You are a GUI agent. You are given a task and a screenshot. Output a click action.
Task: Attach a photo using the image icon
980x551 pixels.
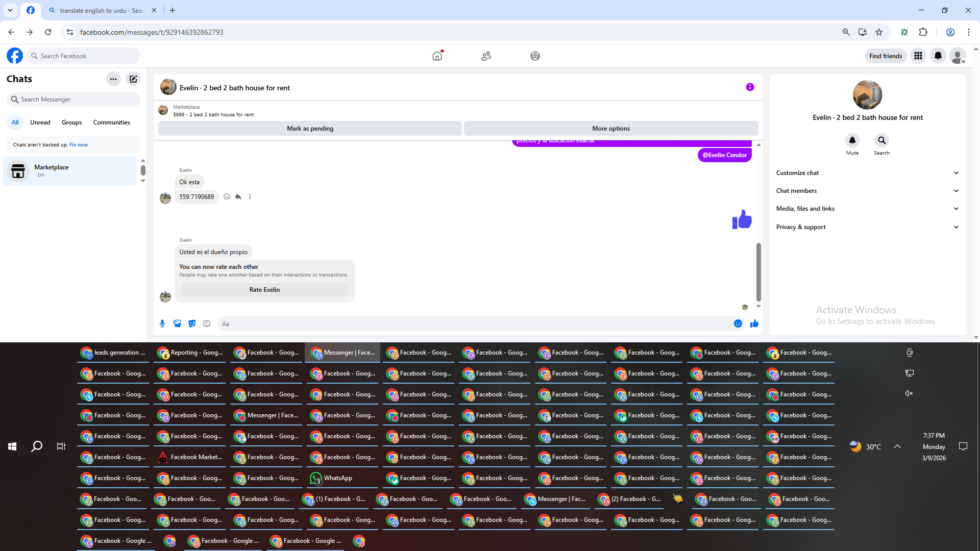pos(177,323)
